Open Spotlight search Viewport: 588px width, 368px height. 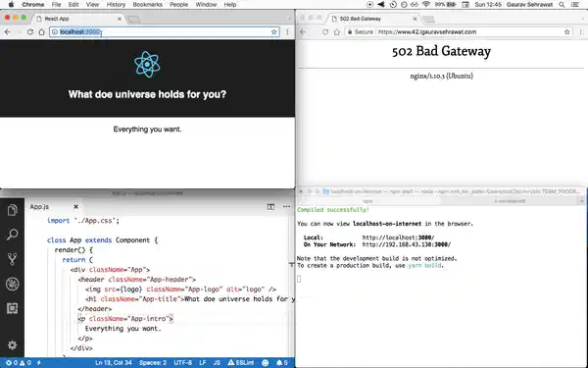(x=562, y=5)
